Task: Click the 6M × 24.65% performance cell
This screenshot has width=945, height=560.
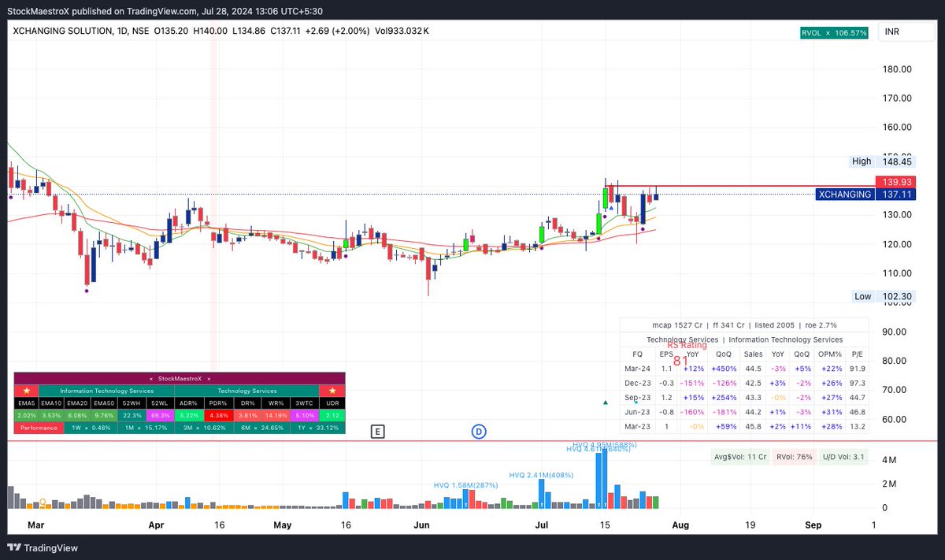Action: [262, 427]
